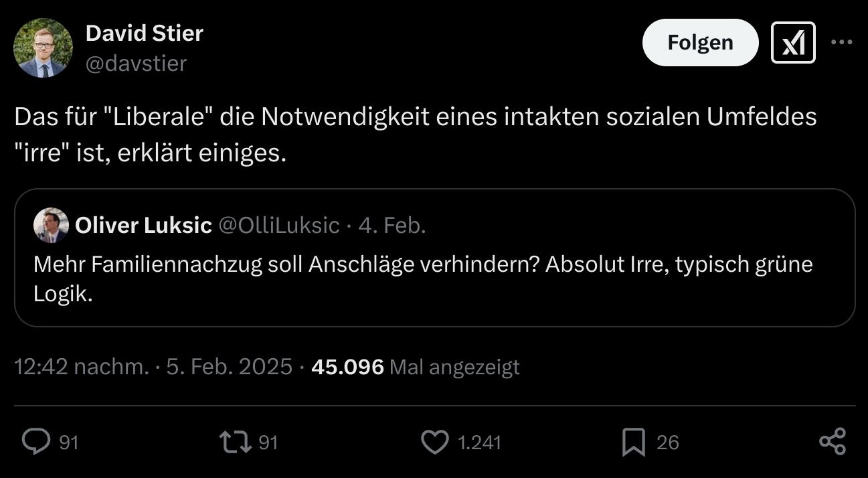Click Oliver Luksic's small avatar
The height and width of the screenshot is (478, 868).
51,226
